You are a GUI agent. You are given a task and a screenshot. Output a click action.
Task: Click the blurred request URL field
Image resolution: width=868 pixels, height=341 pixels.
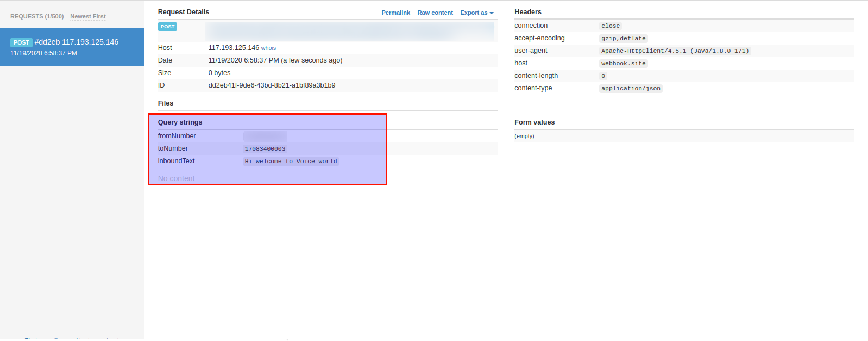point(350,31)
